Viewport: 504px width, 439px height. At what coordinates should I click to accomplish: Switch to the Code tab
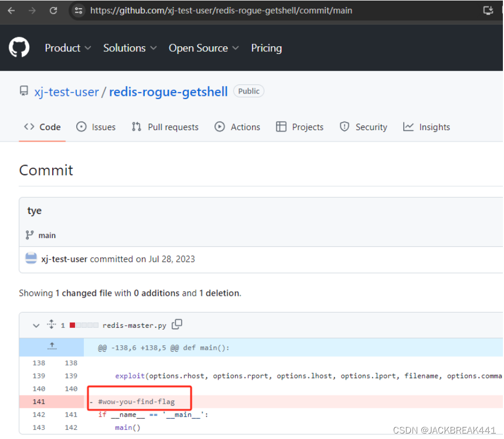pyautogui.click(x=42, y=127)
